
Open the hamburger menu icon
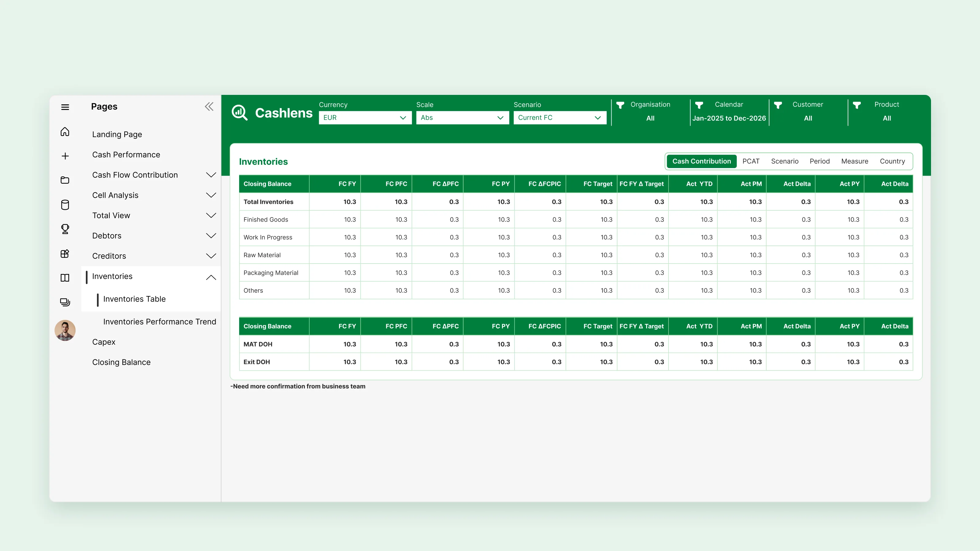click(65, 107)
